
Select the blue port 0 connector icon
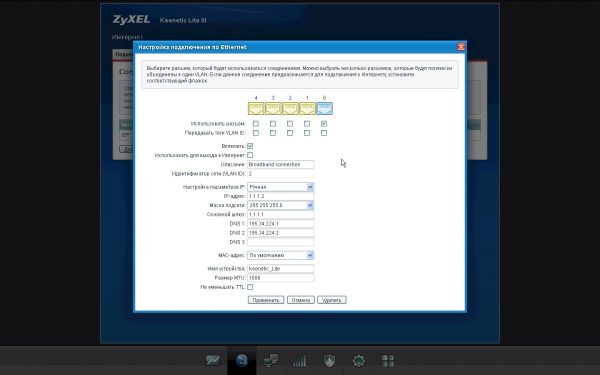(324, 109)
